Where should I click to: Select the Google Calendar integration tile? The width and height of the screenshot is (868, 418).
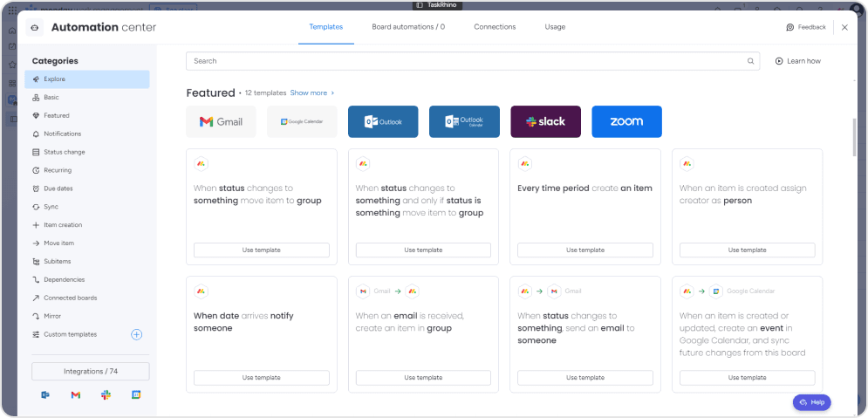pyautogui.click(x=302, y=122)
